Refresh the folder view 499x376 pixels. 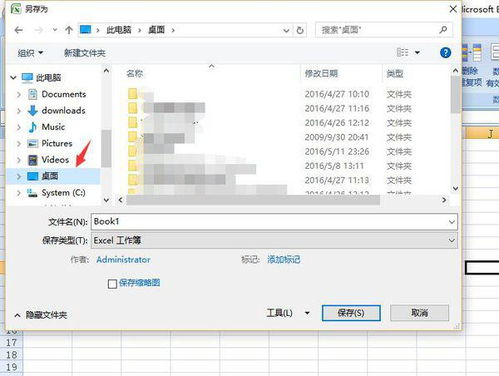coord(300,31)
